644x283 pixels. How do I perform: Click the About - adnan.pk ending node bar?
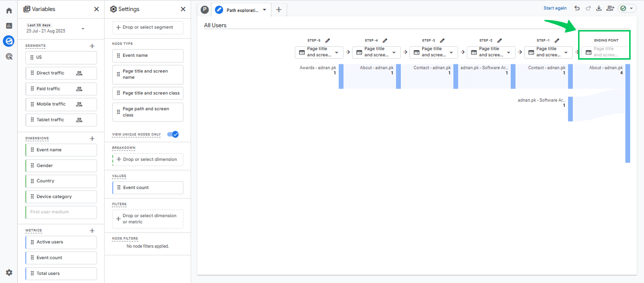point(628,114)
